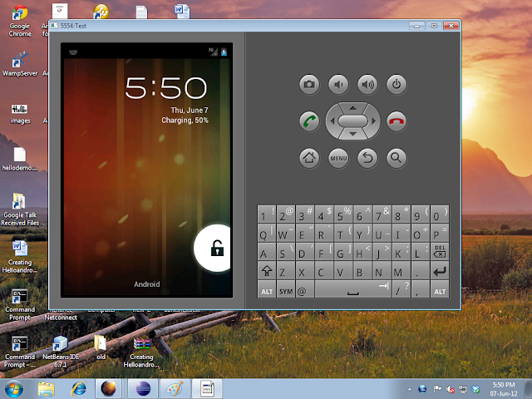Switch to Paint in the taskbar

pos(175,389)
